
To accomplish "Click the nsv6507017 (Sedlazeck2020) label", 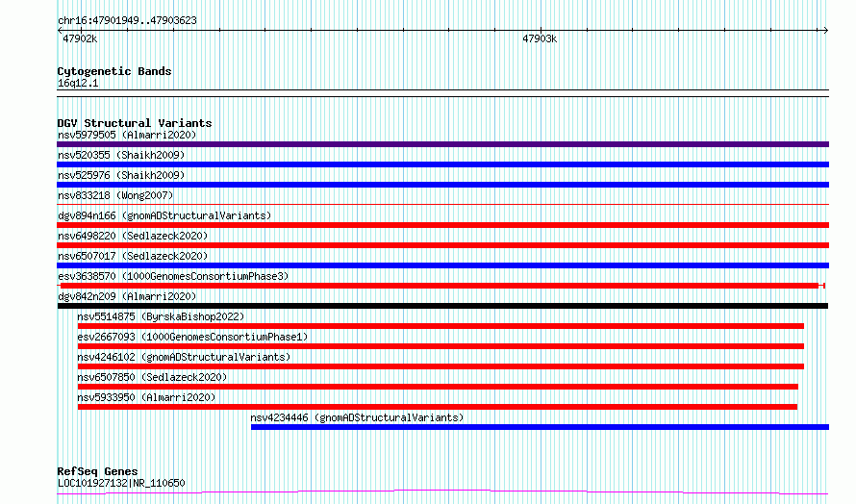I will coord(133,256).
